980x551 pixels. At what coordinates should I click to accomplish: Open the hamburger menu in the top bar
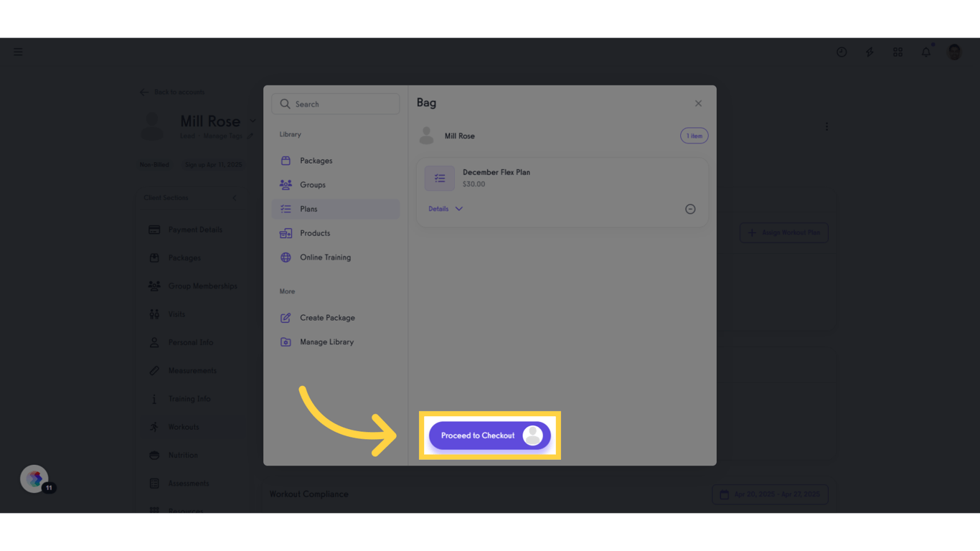[18, 52]
